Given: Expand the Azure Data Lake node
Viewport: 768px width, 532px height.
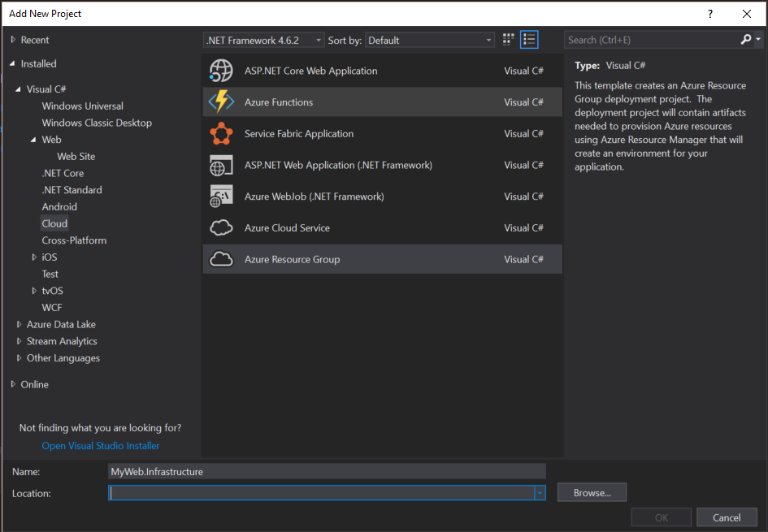Looking at the screenshot, I should [19, 324].
